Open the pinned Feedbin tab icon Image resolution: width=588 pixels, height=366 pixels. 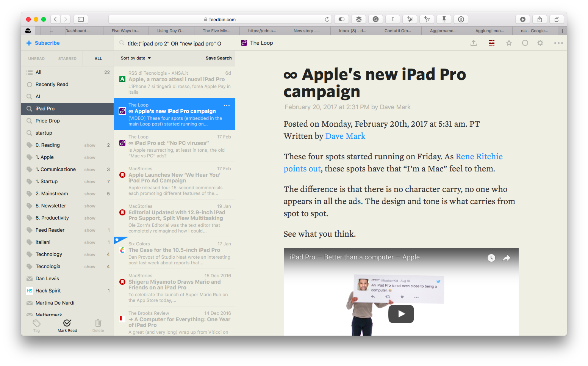pos(28,31)
